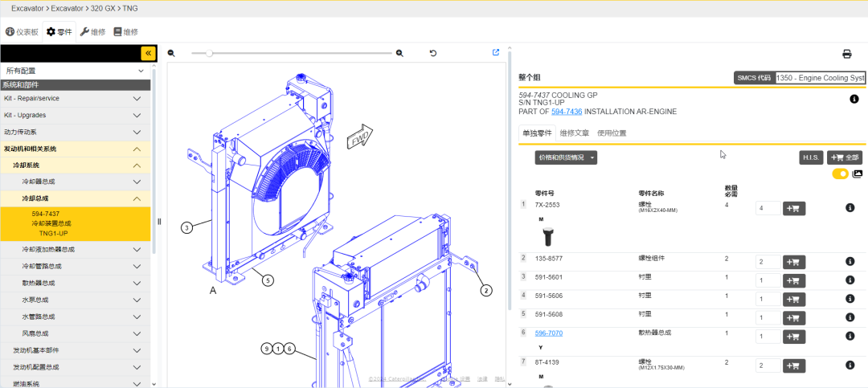Click the SMCS 代码 button
Image resolution: width=868 pixels, height=388 pixels.
[x=754, y=78]
